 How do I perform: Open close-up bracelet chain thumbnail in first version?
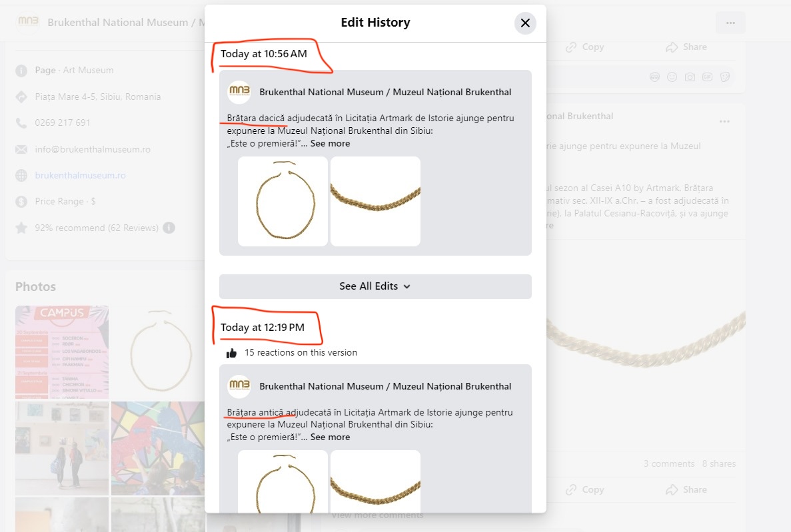376,201
